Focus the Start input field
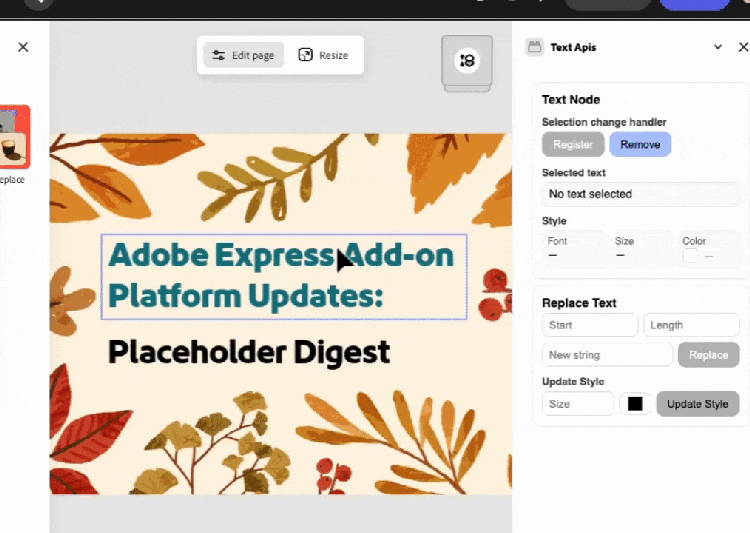This screenshot has height=533, width=750. coord(589,325)
